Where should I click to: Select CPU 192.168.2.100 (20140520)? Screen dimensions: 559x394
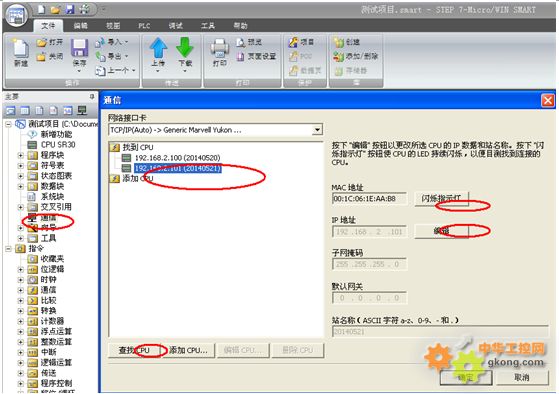(177, 158)
